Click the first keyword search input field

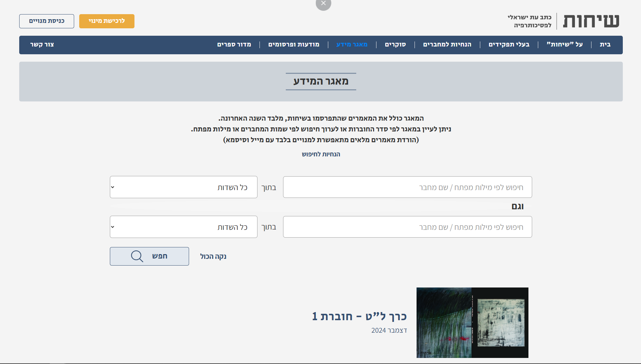click(407, 187)
